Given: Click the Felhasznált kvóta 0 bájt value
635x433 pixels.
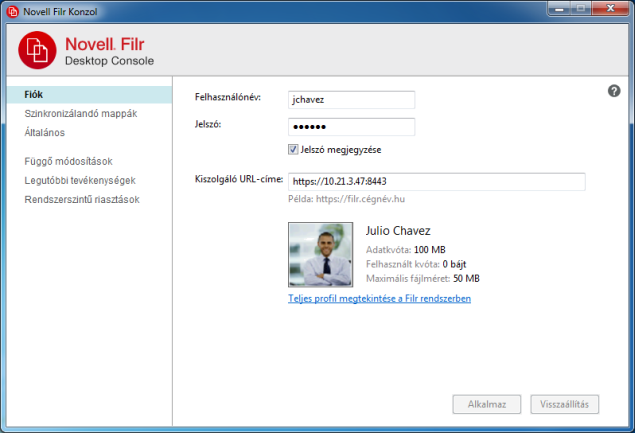Looking at the screenshot, I should click(454, 264).
